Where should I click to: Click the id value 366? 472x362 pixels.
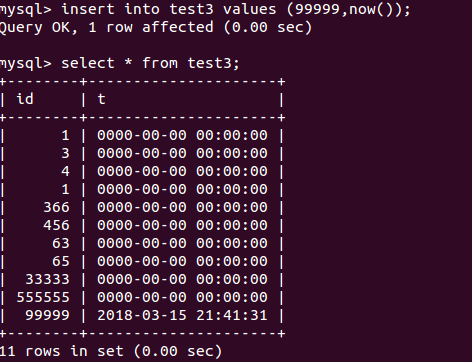tap(56, 207)
